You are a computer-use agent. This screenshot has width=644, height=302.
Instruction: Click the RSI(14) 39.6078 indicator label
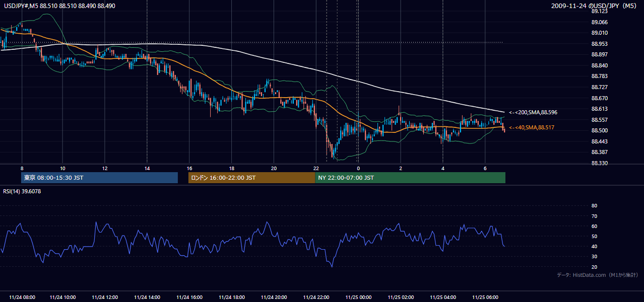(x=22, y=191)
